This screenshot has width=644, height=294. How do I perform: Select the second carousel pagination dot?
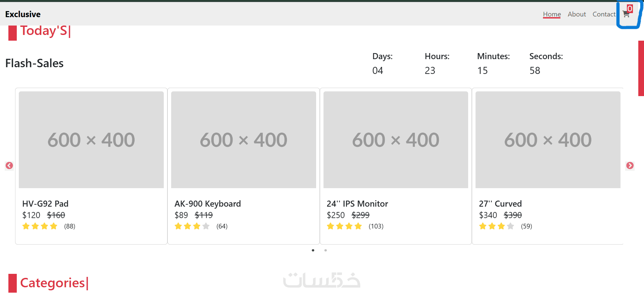(x=326, y=250)
